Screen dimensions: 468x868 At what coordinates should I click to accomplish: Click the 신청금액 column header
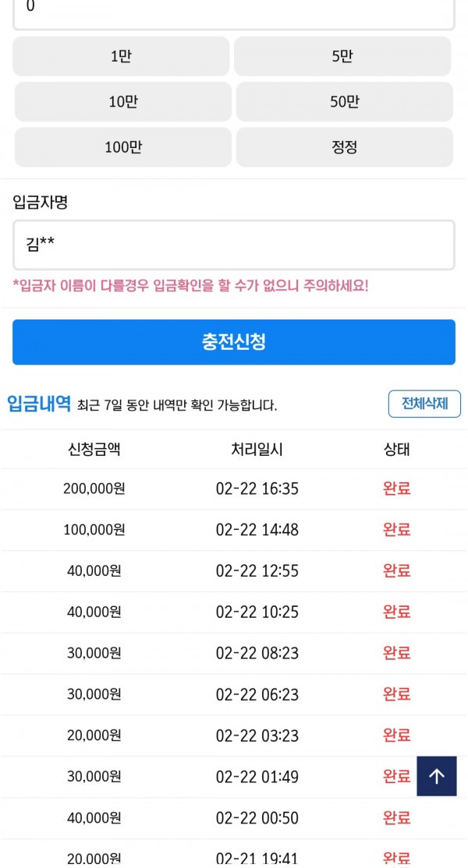[94, 449]
